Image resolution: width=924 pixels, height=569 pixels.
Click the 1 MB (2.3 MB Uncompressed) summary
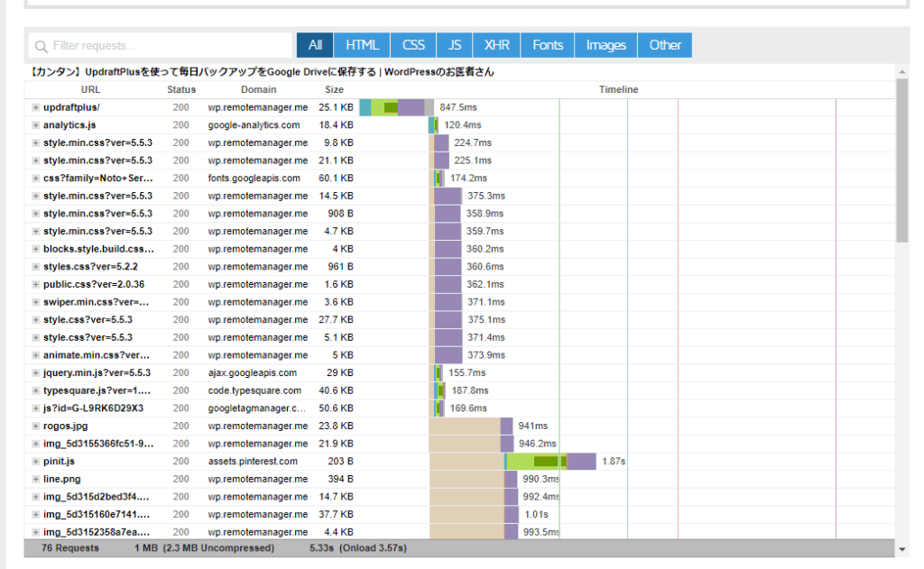[x=204, y=547]
